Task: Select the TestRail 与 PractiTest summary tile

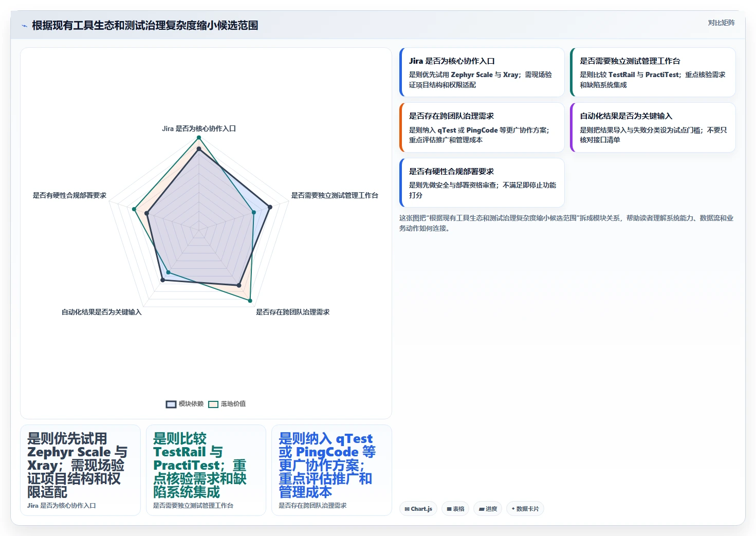Action: [206, 470]
